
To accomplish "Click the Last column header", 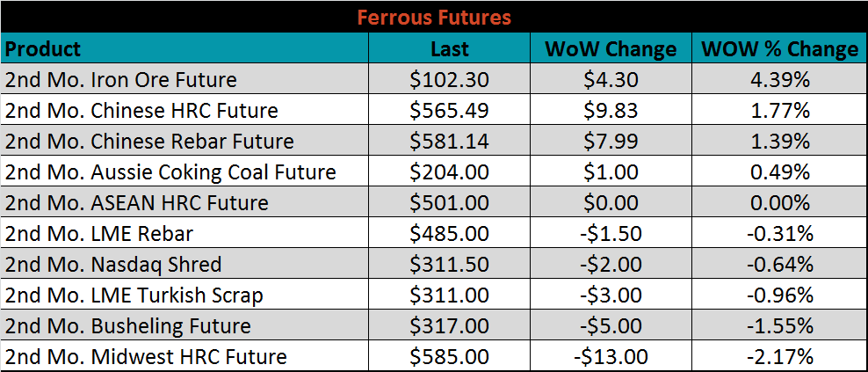I will point(450,48).
